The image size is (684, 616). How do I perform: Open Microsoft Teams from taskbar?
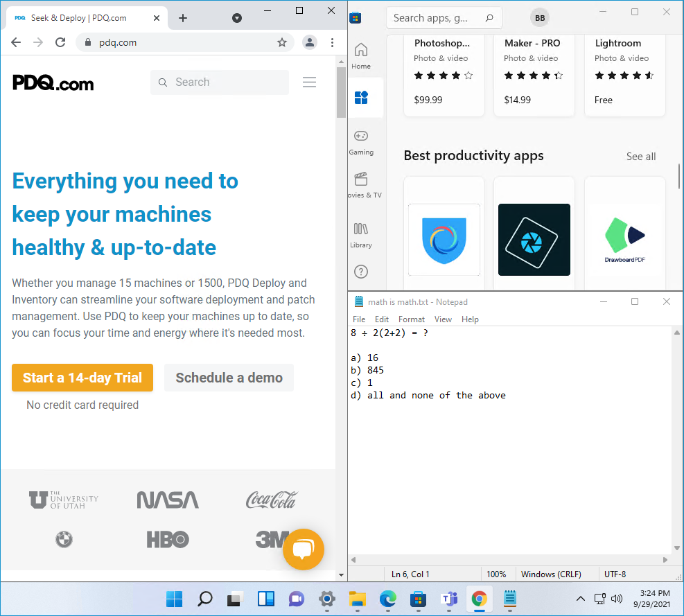coord(449,599)
